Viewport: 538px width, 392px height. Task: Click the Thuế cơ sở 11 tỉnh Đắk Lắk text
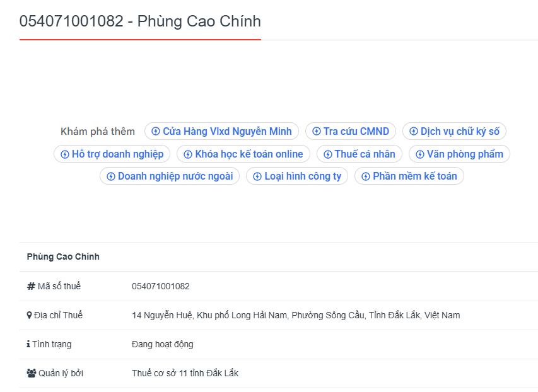click(185, 373)
